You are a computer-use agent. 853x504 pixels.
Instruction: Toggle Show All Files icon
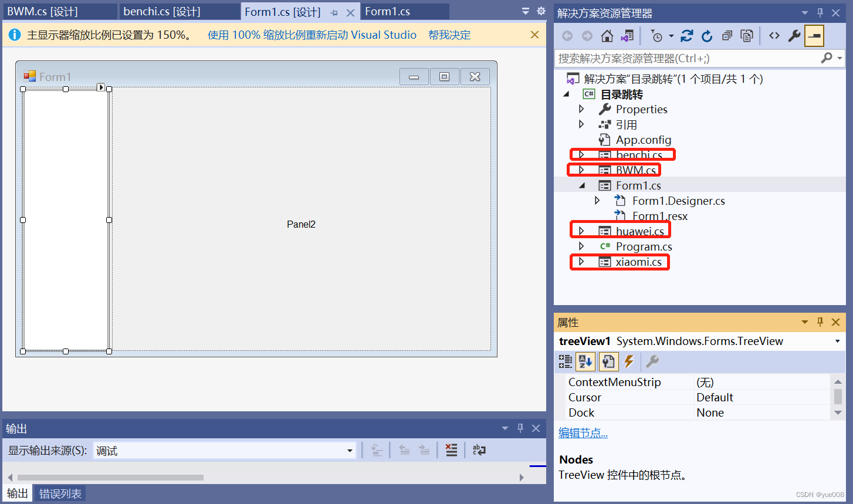click(747, 36)
